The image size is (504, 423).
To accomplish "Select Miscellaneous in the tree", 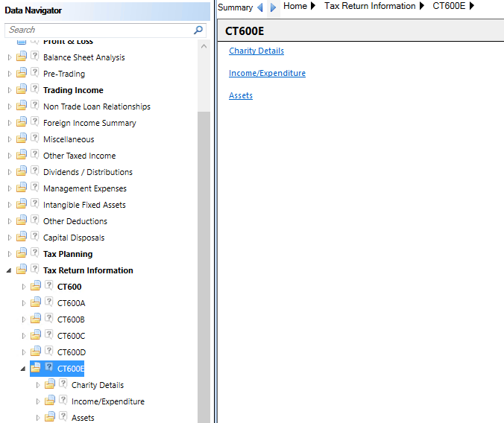I will [69, 139].
